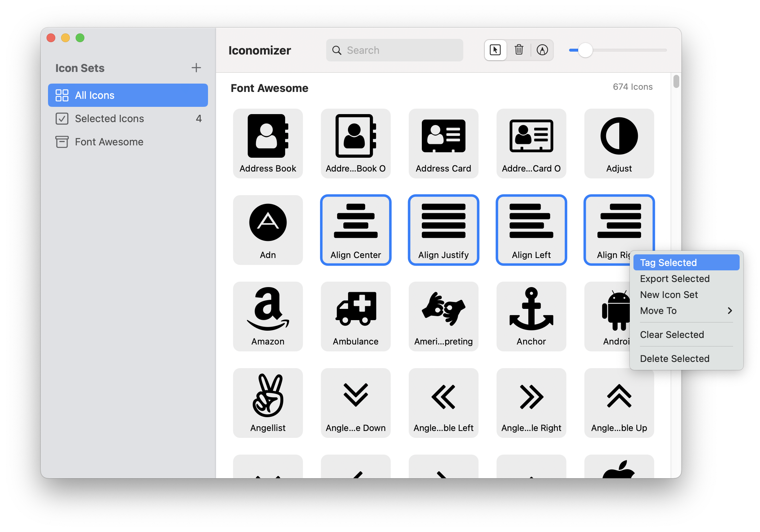
Task: Choose Export Selected from context menu
Action: pyautogui.click(x=675, y=279)
